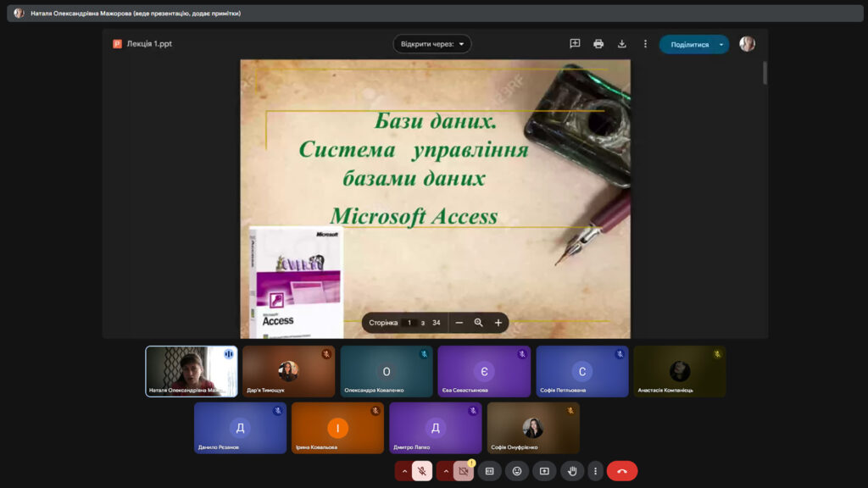Open more options in the meeting control bar

(595, 471)
